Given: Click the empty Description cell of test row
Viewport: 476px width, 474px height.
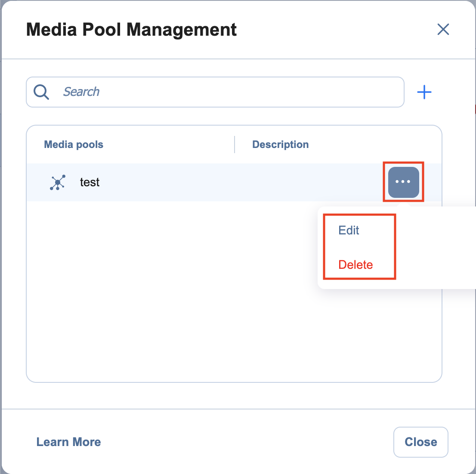Looking at the screenshot, I should pos(301,182).
